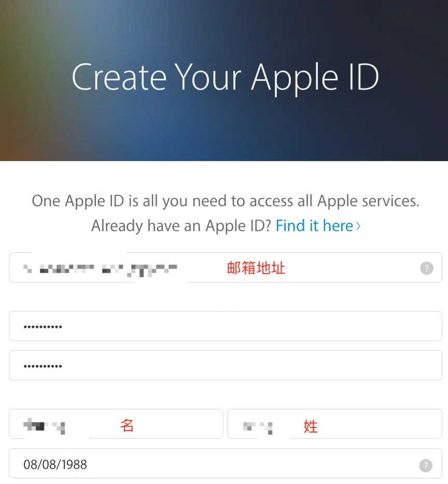448x484 pixels.
Task: Click the chevron arrow after Find it here
Action: click(358, 226)
